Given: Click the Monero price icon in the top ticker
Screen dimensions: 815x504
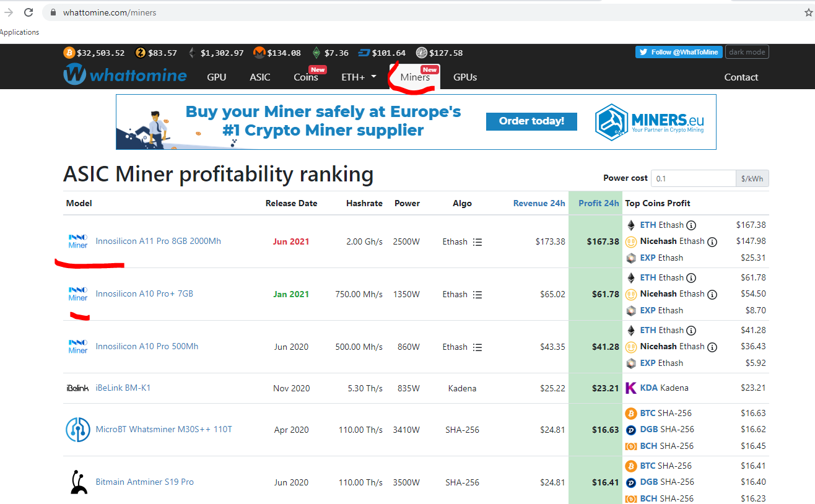Looking at the screenshot, I should click(259, 53).
